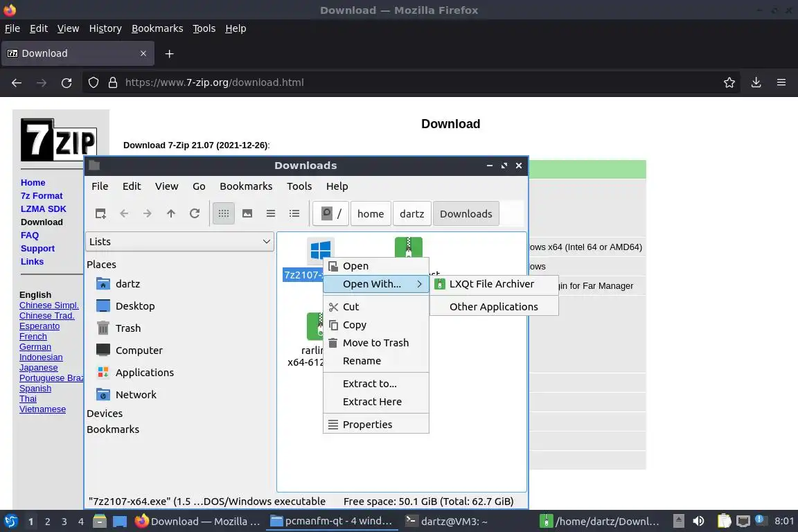Choose Open from the context menu
798x532 pixels.
tap(376, 266)
